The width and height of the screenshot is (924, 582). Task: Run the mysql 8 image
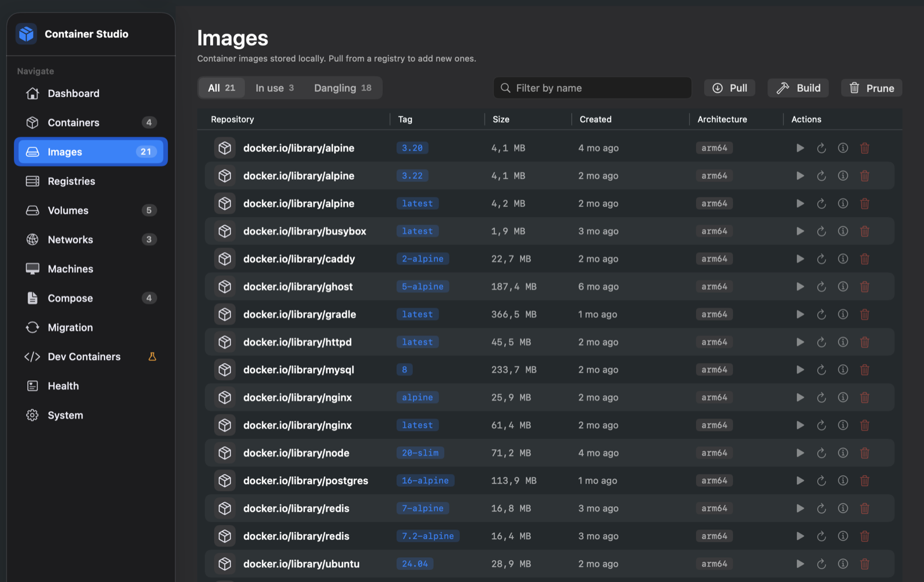pyautogui.click(x=800, y=370)
